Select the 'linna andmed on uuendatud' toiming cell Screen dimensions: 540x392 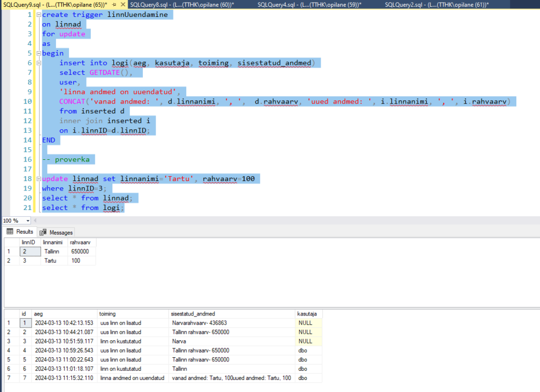[133, 378]
